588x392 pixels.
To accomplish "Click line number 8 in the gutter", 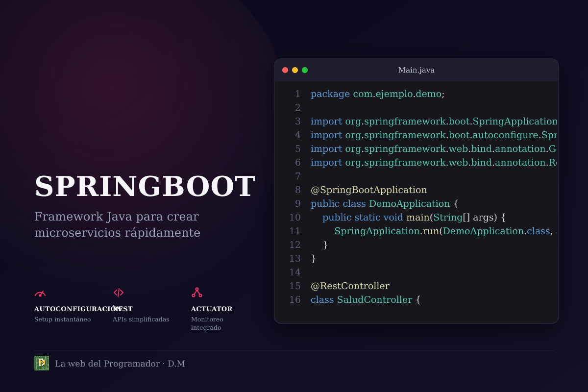I will pos(297,190).
